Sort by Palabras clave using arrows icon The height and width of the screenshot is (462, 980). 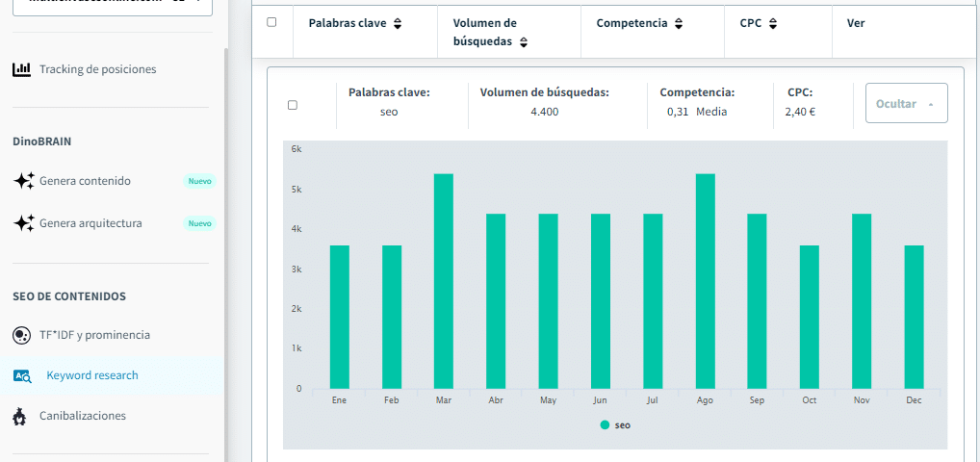pyautogui.click(x=398, y=23)
